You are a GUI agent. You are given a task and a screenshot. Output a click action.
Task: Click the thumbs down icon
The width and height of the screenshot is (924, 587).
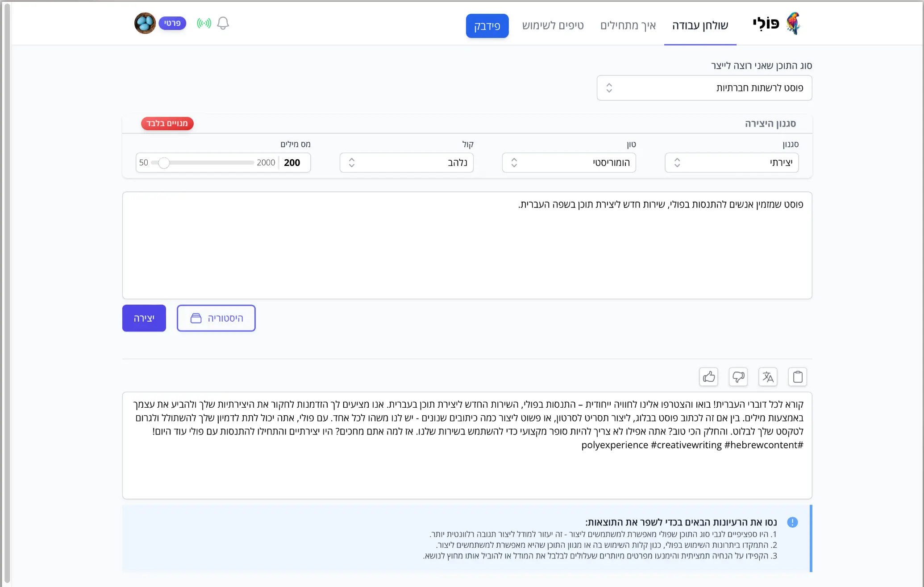tap(738, 377)
